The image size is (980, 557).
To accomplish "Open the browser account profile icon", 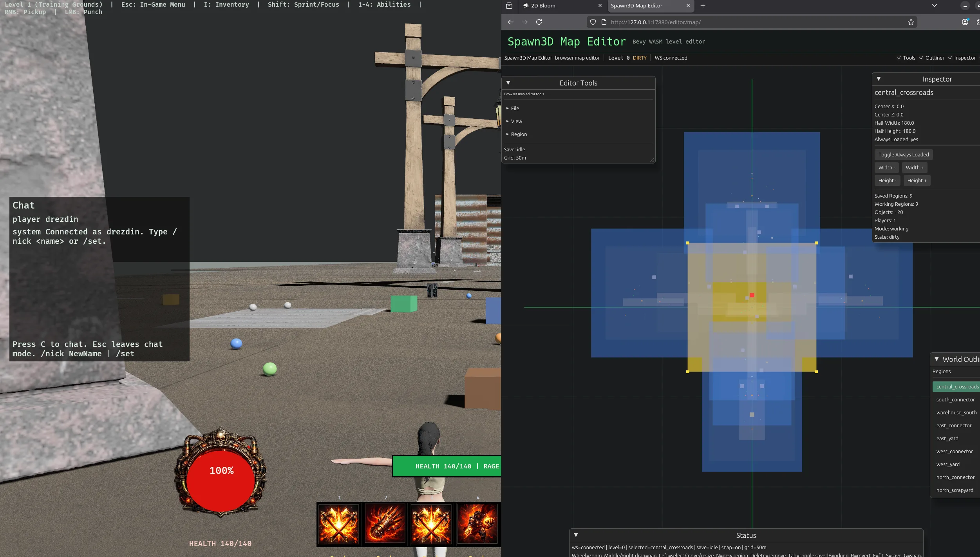I will point(964,22).
